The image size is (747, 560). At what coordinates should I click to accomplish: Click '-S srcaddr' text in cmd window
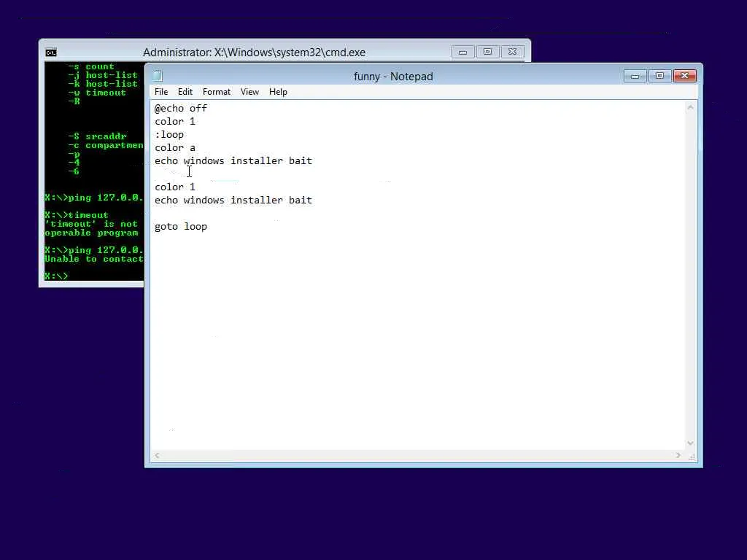(97, 136)
